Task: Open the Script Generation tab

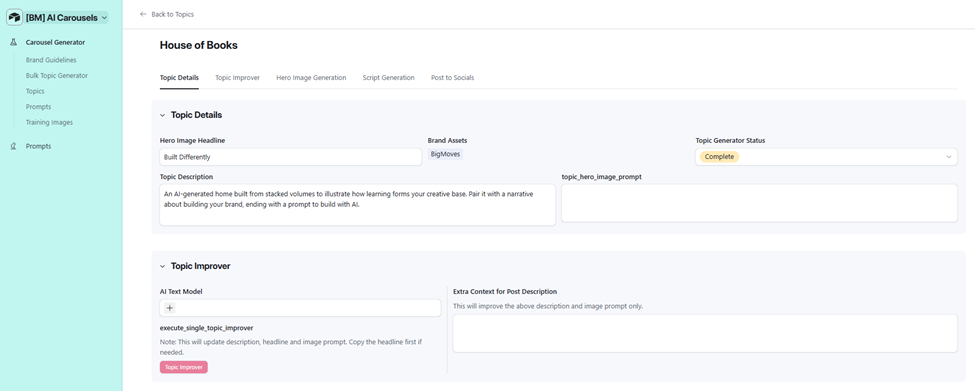Action: (389, 78)
